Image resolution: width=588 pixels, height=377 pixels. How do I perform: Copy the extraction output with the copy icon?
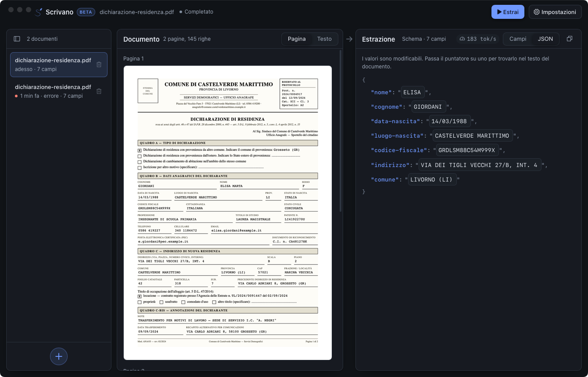tap(570, 39)
